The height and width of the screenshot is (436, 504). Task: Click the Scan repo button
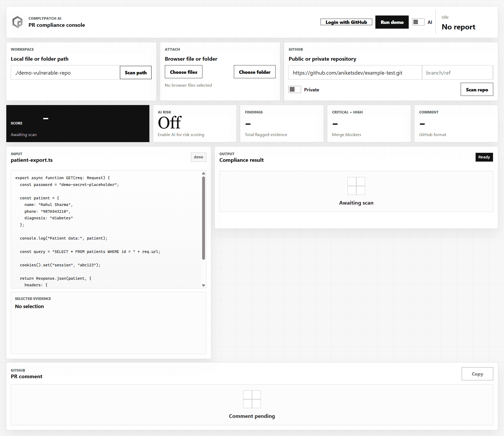pos(477,89)
